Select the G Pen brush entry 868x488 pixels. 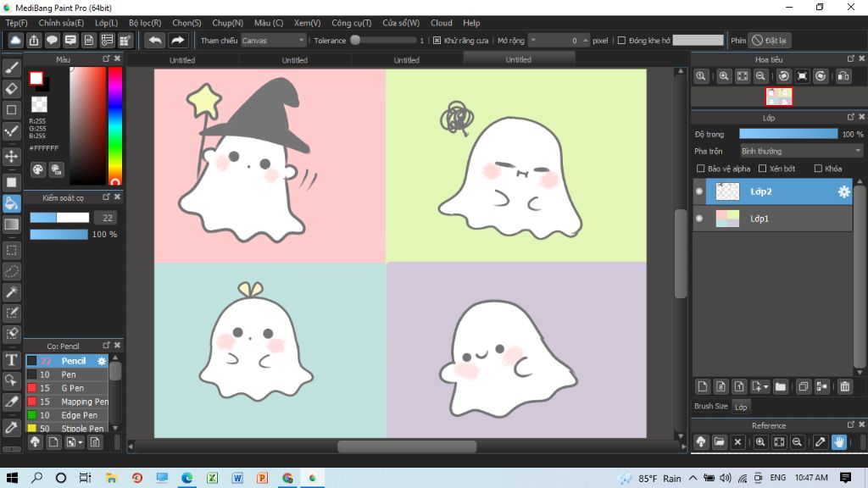click(x=74, y=388)
